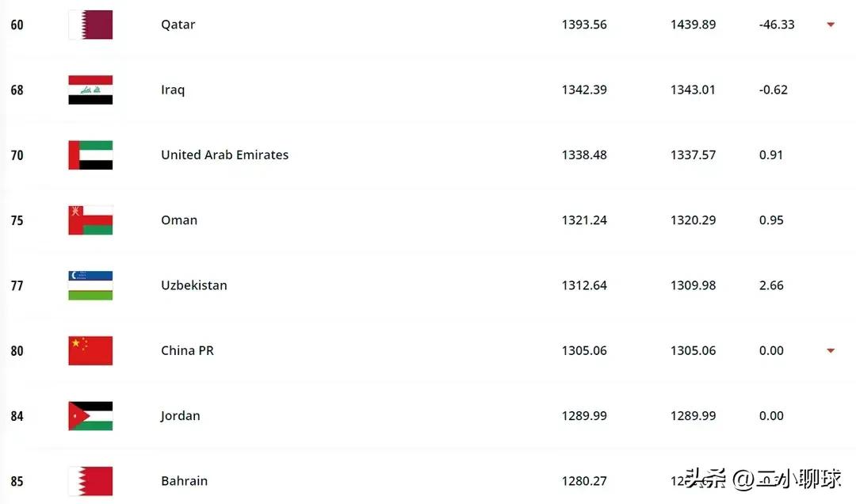Click the Iraq flag icon
This screenshot has width=856, height=504.
[90, 90]
